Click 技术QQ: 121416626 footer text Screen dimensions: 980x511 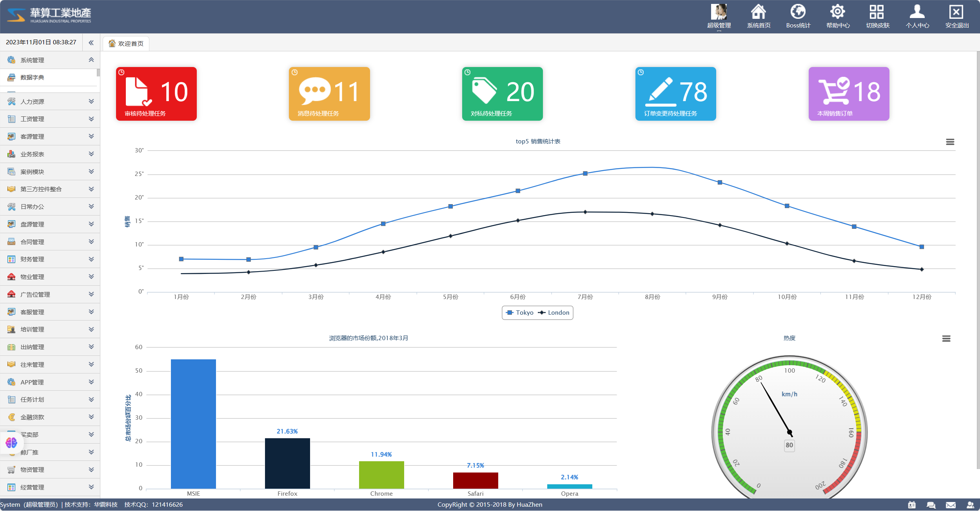153,505
